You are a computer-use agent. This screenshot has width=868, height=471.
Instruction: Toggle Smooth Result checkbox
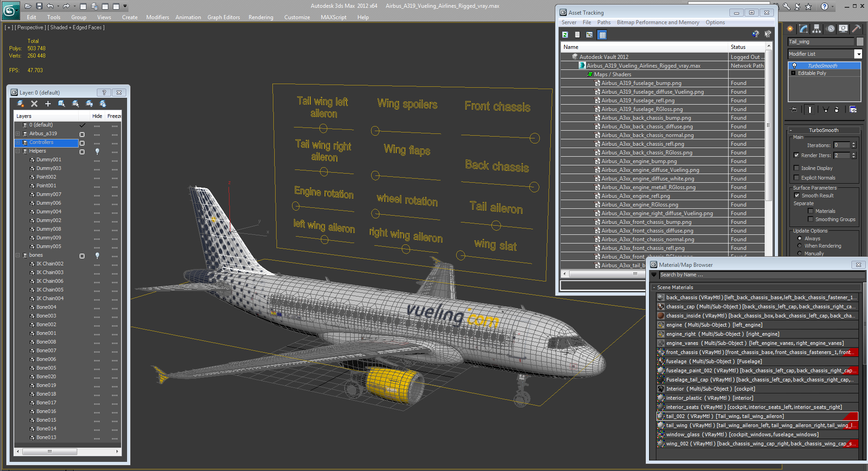[797, 196]
